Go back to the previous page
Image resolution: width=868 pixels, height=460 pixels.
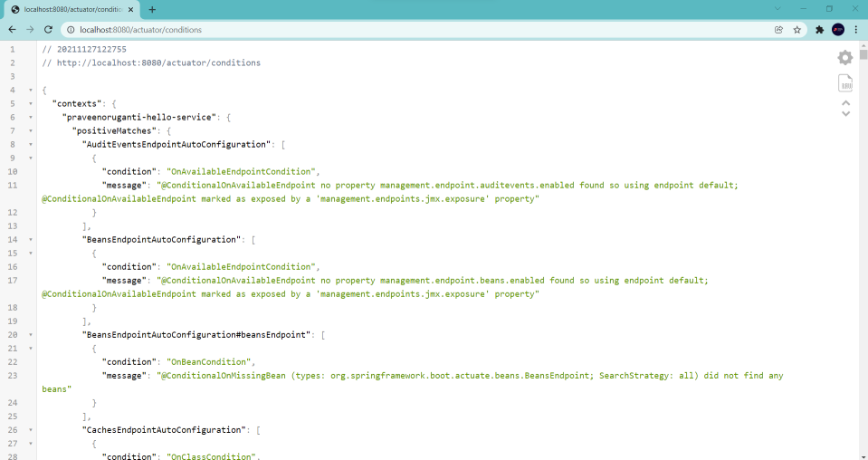tap(12, 30)
